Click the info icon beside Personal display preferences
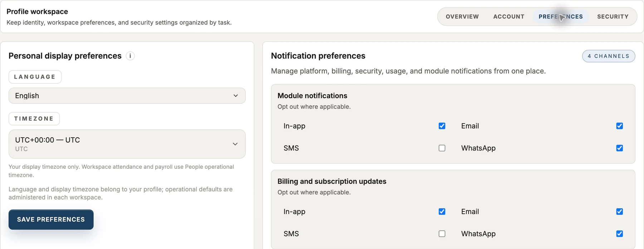Viewport: 644px width, 249px height. point(130,56)
